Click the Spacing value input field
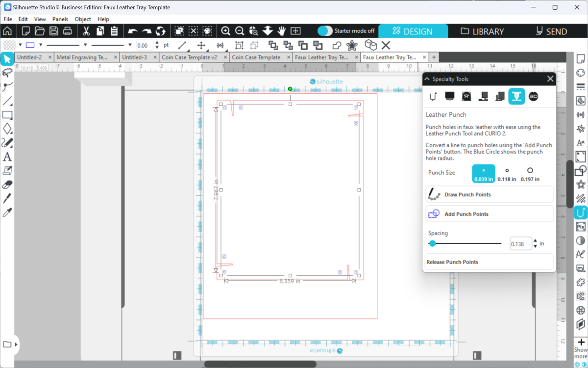This screenshot has height=368, width=588. point(520,244)
